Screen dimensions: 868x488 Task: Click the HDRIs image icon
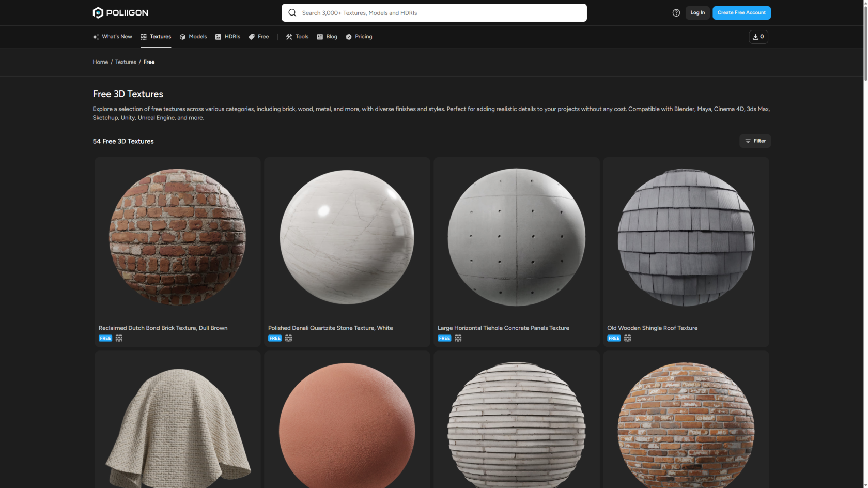coord(218,37)
